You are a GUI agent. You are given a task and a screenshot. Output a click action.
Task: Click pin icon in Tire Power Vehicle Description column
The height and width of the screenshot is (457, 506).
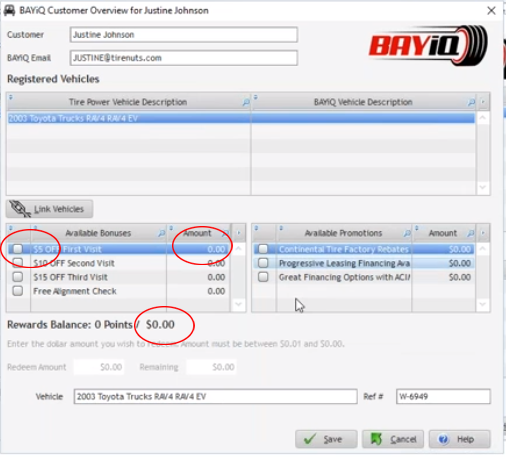(11, 97)
